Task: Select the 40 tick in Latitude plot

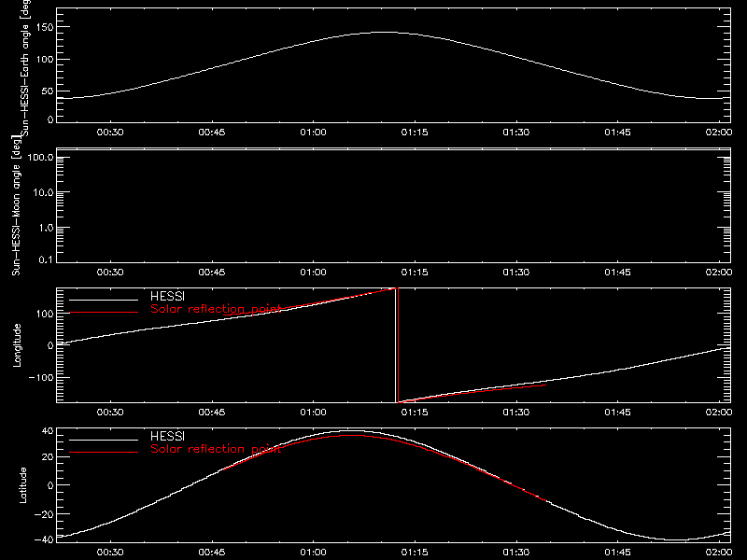Action: (x=48, y=431)
